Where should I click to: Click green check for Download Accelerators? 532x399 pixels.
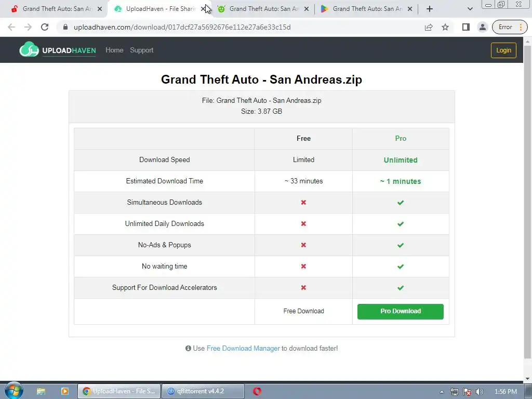(x=401, y=288)
